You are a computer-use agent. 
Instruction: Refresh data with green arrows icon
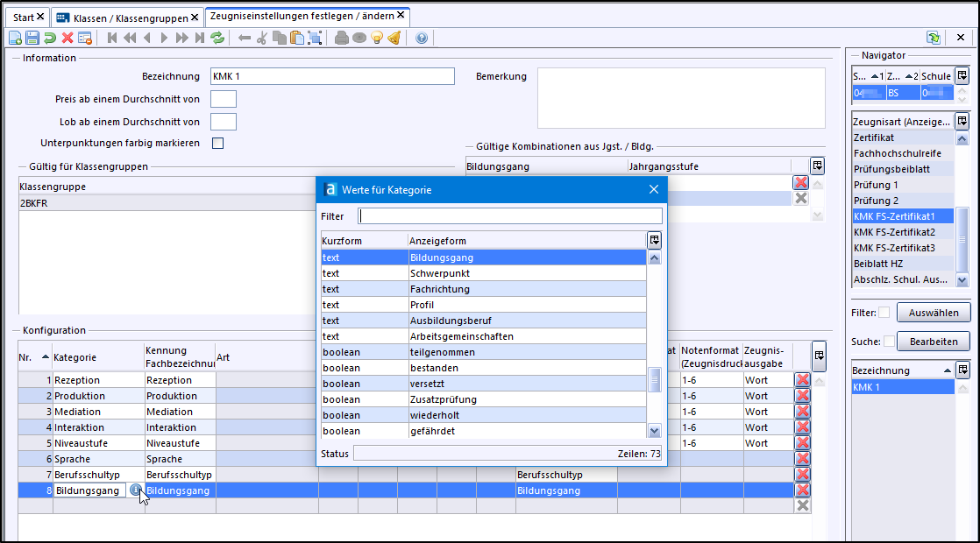click(217, 38)
